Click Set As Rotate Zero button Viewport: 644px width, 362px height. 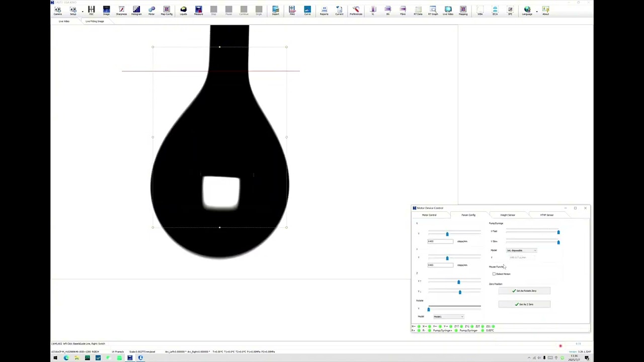click(x=524, y=291)
